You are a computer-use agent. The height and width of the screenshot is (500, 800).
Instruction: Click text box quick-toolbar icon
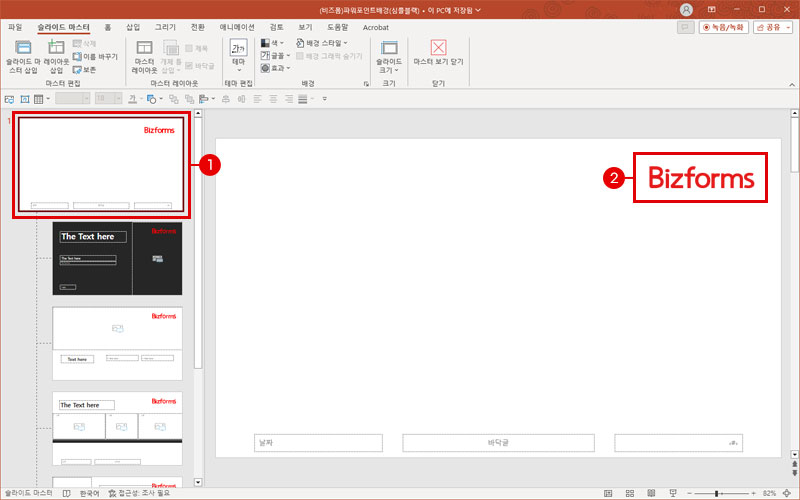pos(24,99)
